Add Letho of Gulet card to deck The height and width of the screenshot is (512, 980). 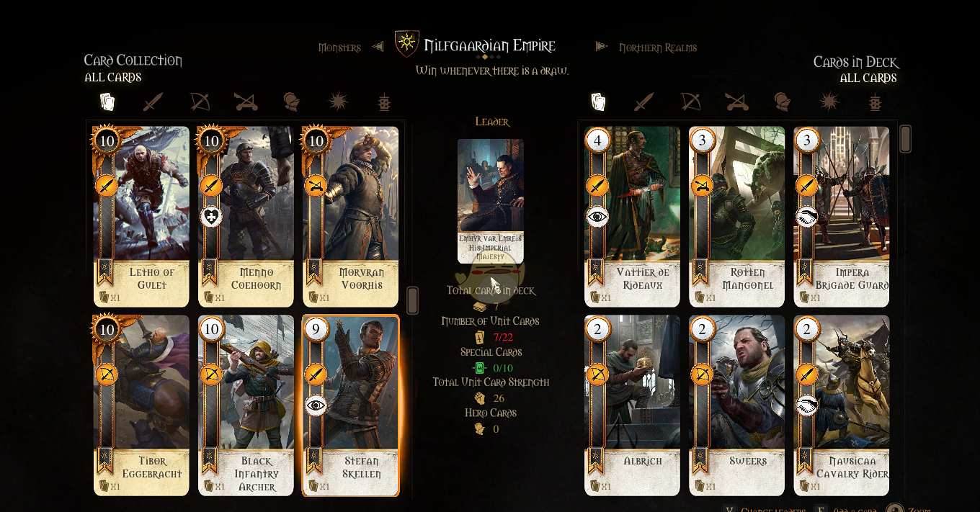point(141,217)
